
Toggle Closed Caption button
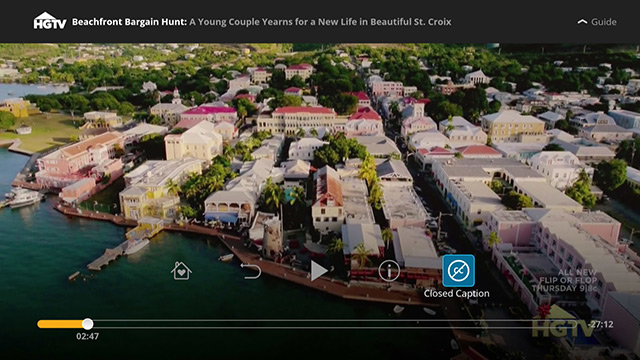[x=458, y=271]
